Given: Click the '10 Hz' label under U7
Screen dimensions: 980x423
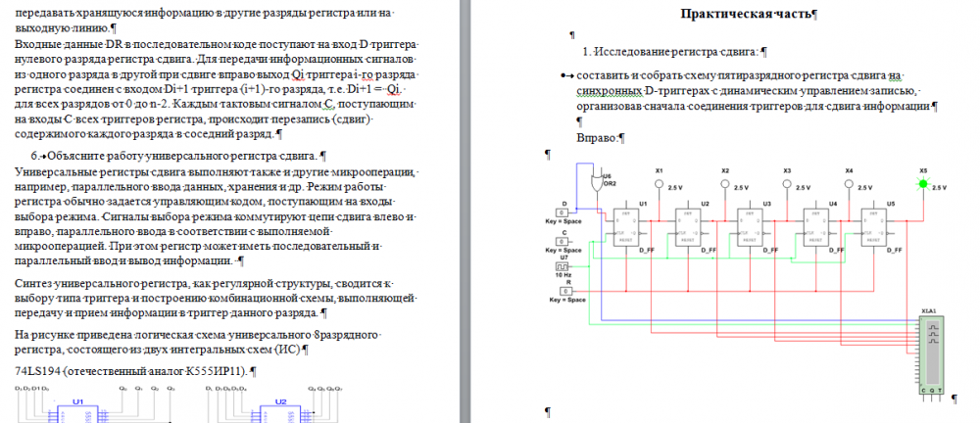Looking at the screenshot, I should click(x=563, y=275).
